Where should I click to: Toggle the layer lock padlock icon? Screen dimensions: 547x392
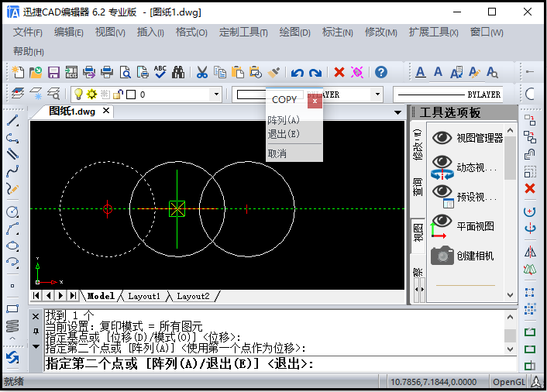pos(119,95)
